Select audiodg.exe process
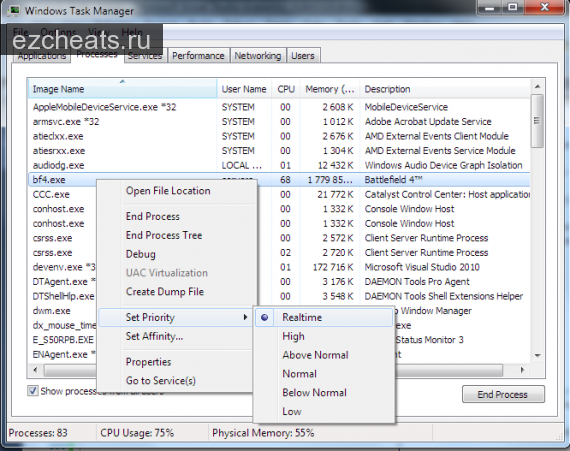 (58, 165)
